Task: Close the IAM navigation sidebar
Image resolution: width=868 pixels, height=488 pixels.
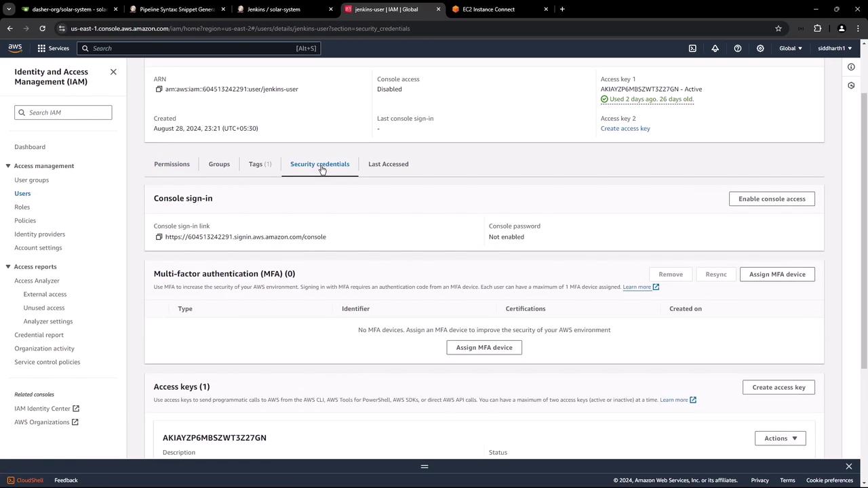Action: point(113,72)
